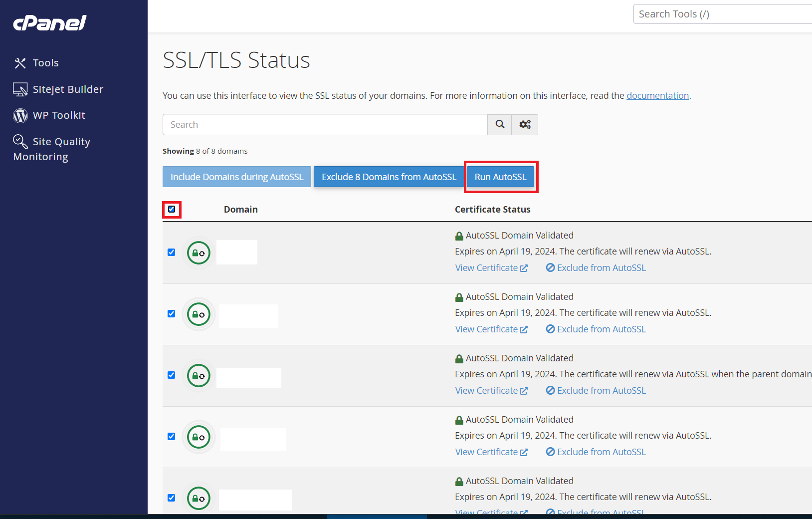Exclude the first domain from AutoSSL

pos(596,268)
